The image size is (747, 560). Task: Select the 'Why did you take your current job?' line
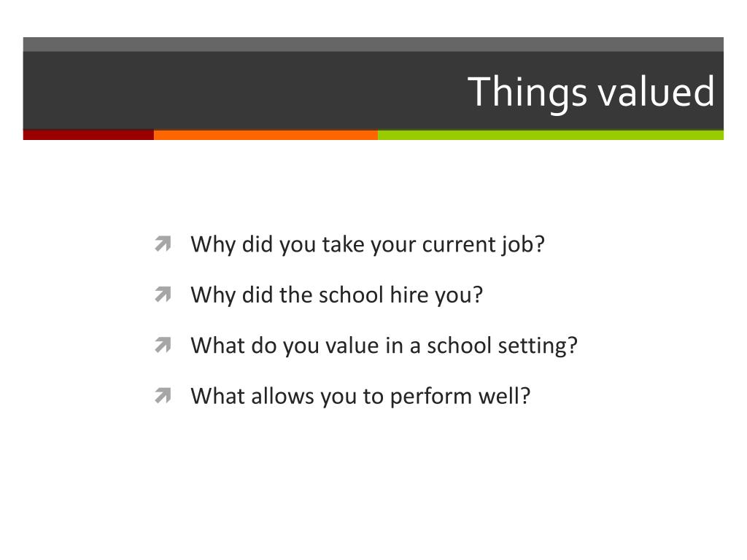(x=368, y=244)
